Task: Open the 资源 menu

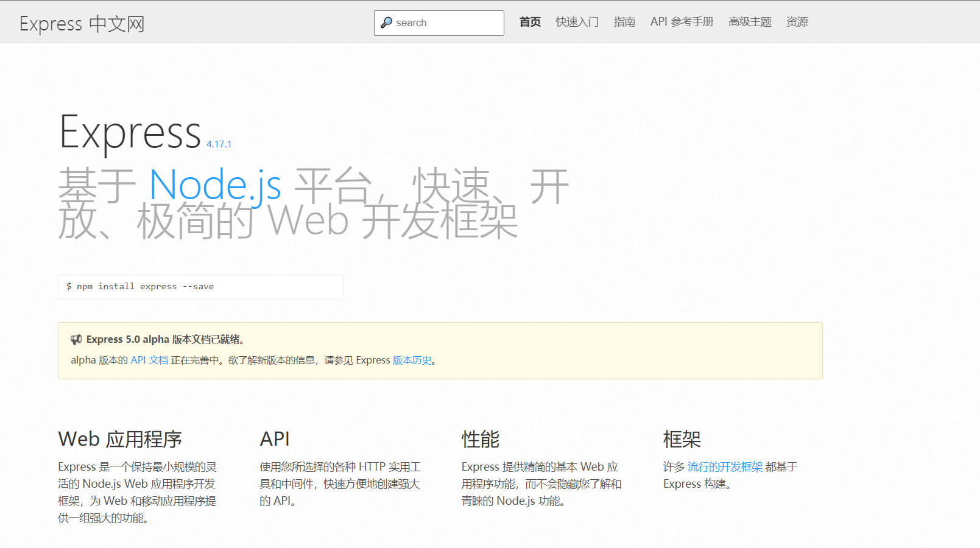Action: point(797,22)
